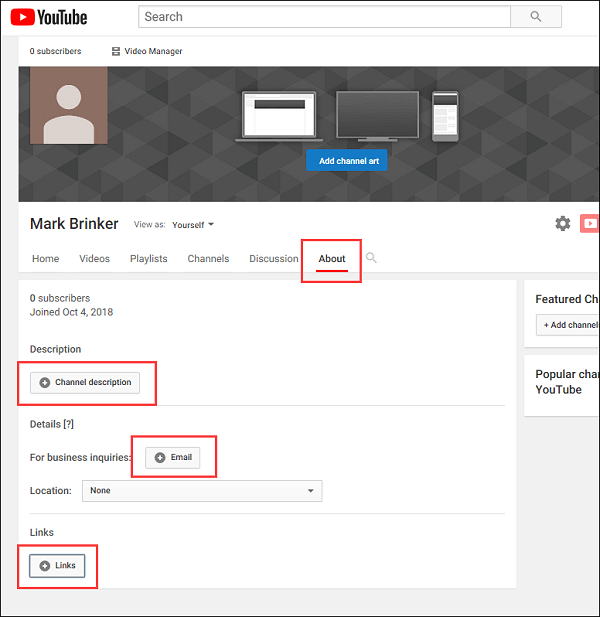Click the Add channels button
This screenshot has width=600, height=617.
pos(568,325)
